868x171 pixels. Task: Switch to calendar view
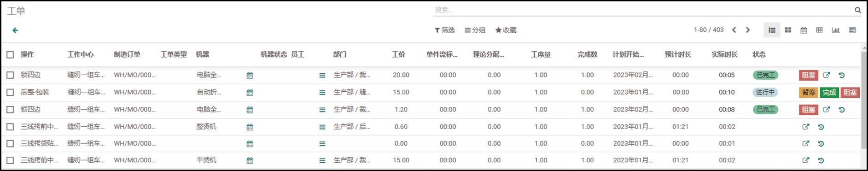tap(804, 30)
